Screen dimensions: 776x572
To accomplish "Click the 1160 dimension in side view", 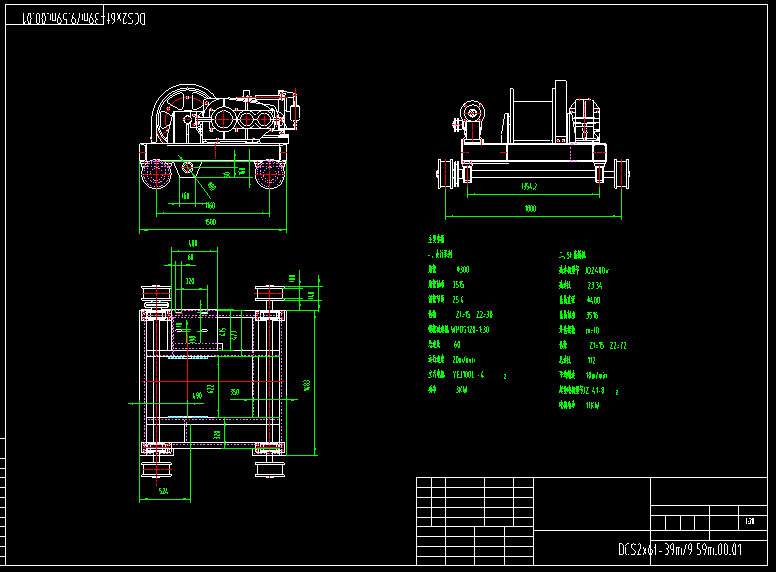I will 210,206.
